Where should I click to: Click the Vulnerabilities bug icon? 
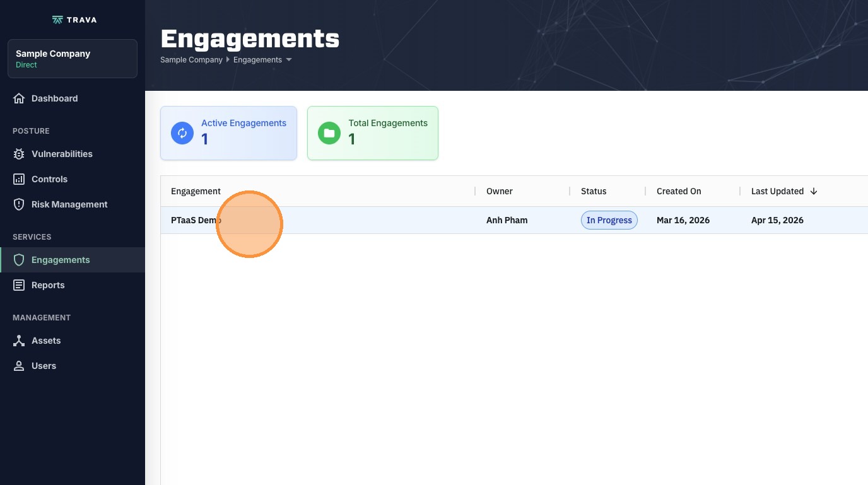click(x=19, y=154)
